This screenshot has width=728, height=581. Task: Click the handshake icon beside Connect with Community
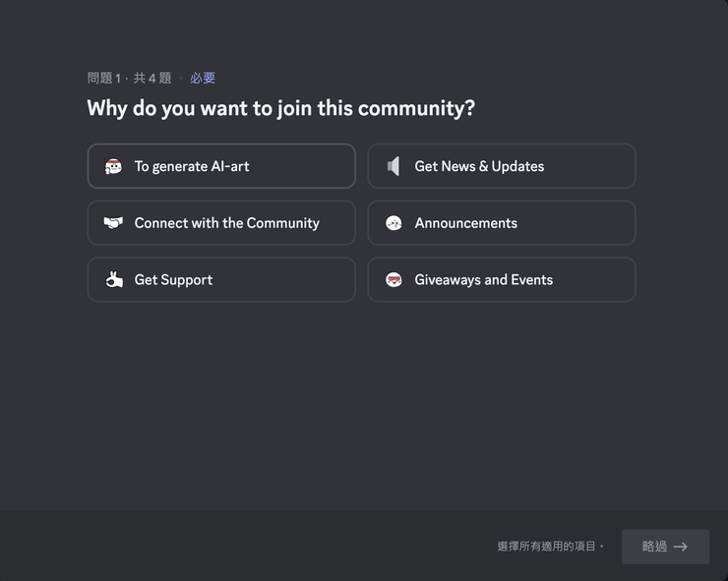coord(113,223)
